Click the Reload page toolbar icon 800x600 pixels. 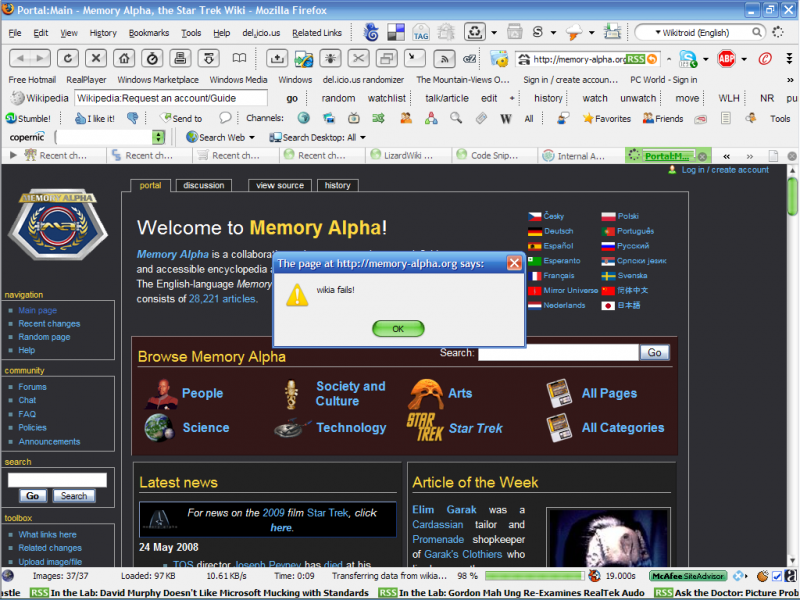pos(67,58)
